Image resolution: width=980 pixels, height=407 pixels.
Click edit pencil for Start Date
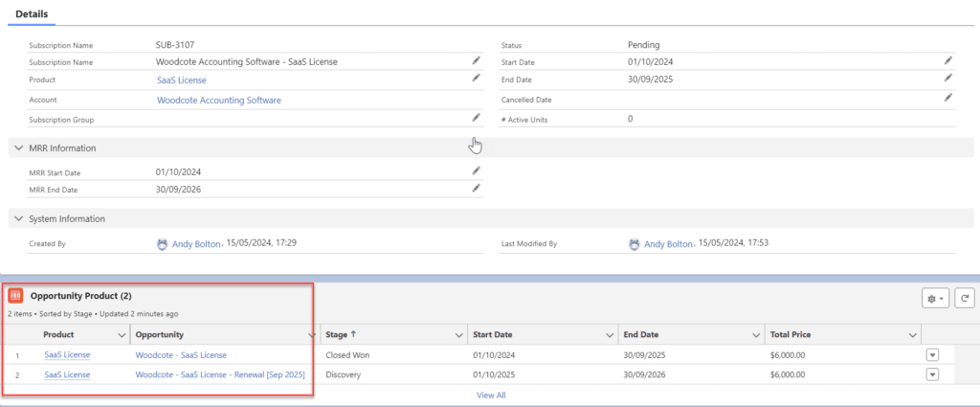947,60
